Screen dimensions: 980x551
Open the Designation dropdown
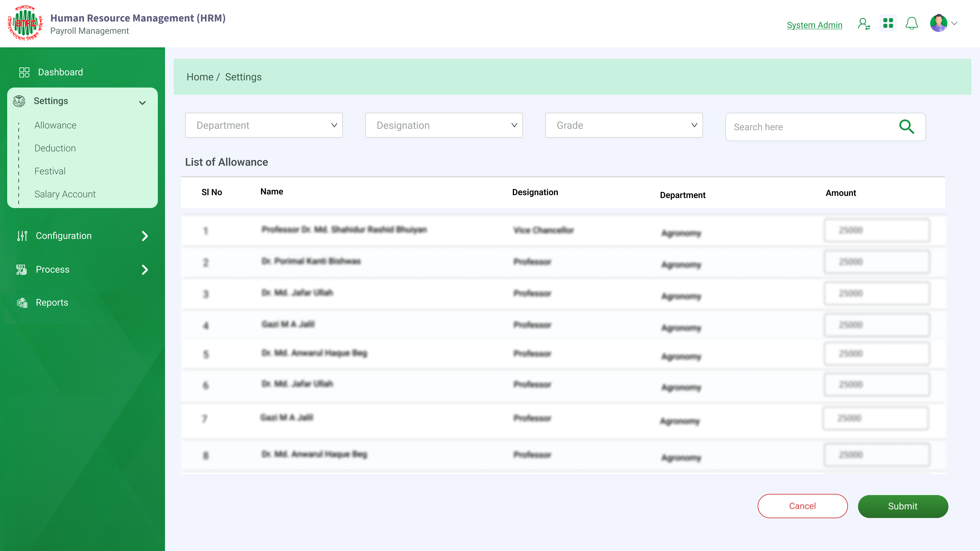point(444,125)
